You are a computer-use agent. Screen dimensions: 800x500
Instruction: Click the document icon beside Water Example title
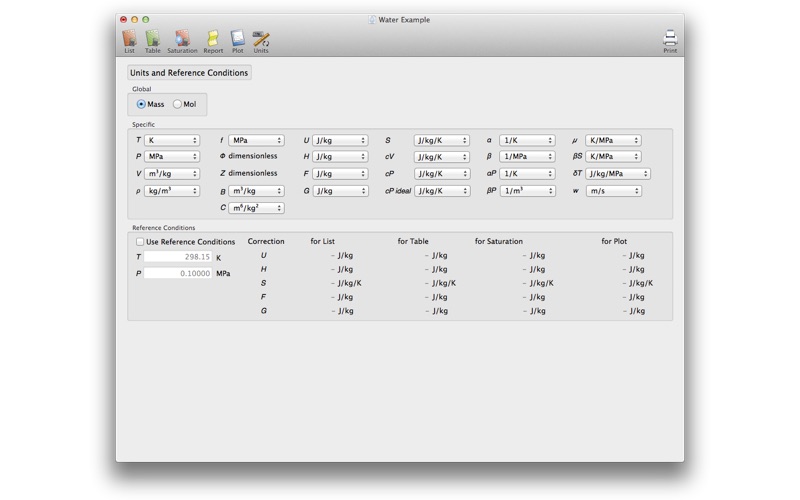pyautogui.click(x=372, y=19)
